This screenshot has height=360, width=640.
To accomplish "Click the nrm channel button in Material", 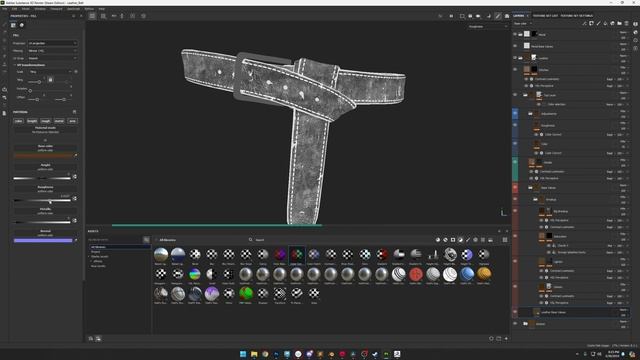I will [72, 121].
